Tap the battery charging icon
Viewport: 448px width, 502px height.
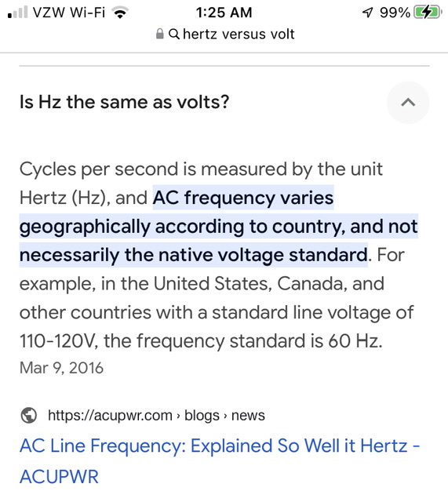tap(428, 13)
